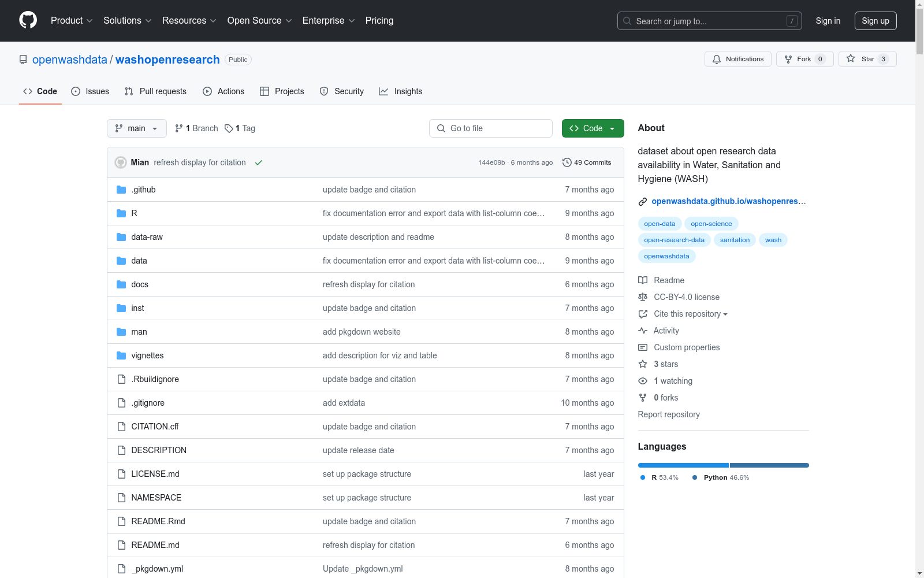Viewport: 924px width, 578px height.
Task: Expand the Resources menu
Action: 189,20
